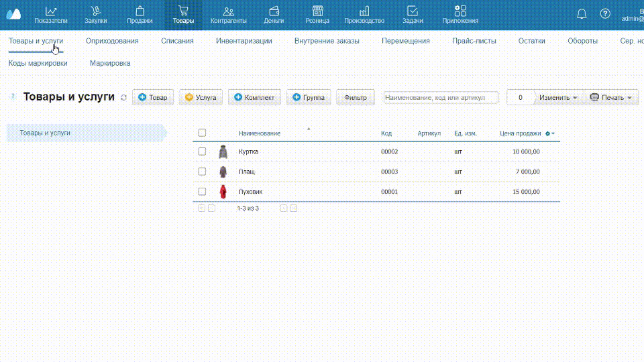
Task: Open column settings gear dropdown
Action: point(550,133)
